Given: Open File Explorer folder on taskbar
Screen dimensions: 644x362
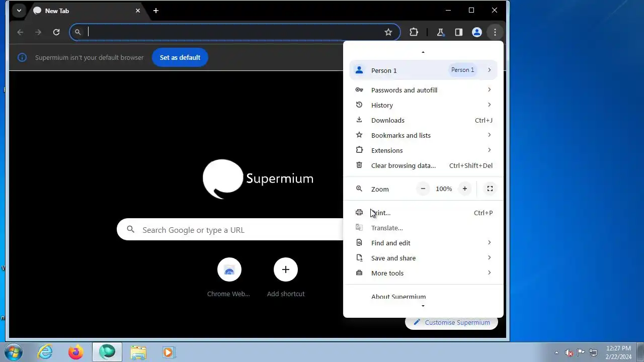Looking at the screenshot, I should point(138,352).
